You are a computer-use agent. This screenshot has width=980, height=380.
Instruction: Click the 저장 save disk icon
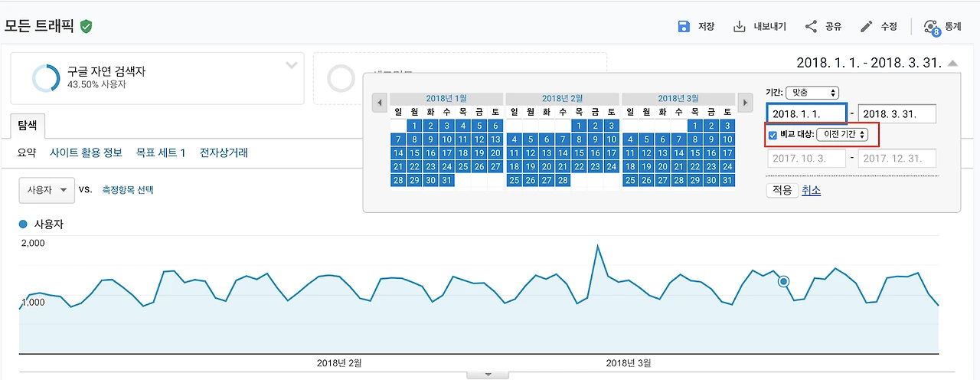point(684,27)
